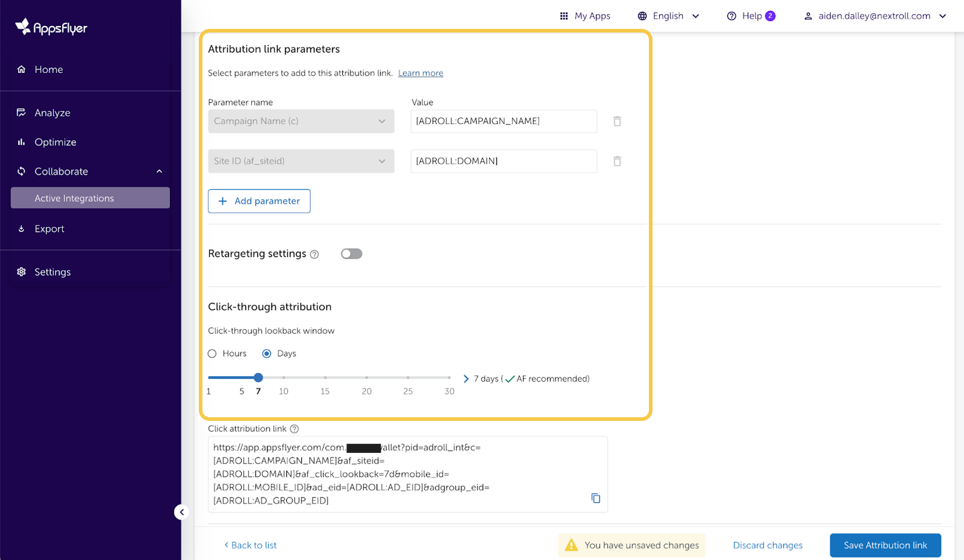964x560 pixels.
Task: Click the lookback window slider handle
Action: click(258, 378)
